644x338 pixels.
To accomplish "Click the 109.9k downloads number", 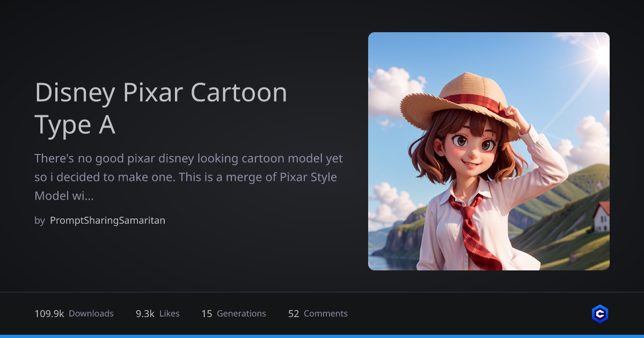I will 49,314.
